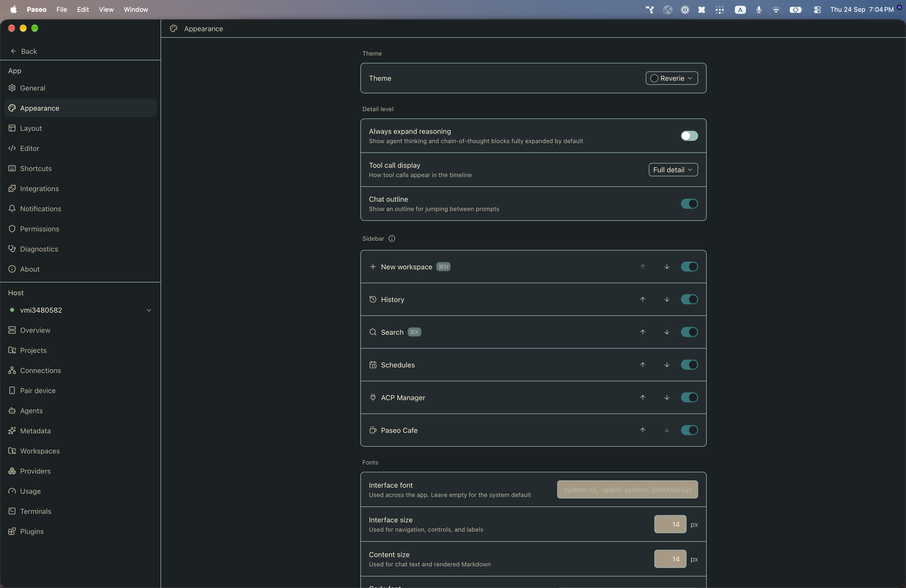
Task: Toggle Paseo Cafe sidebar item off
Action: click(x=689, y=430)
